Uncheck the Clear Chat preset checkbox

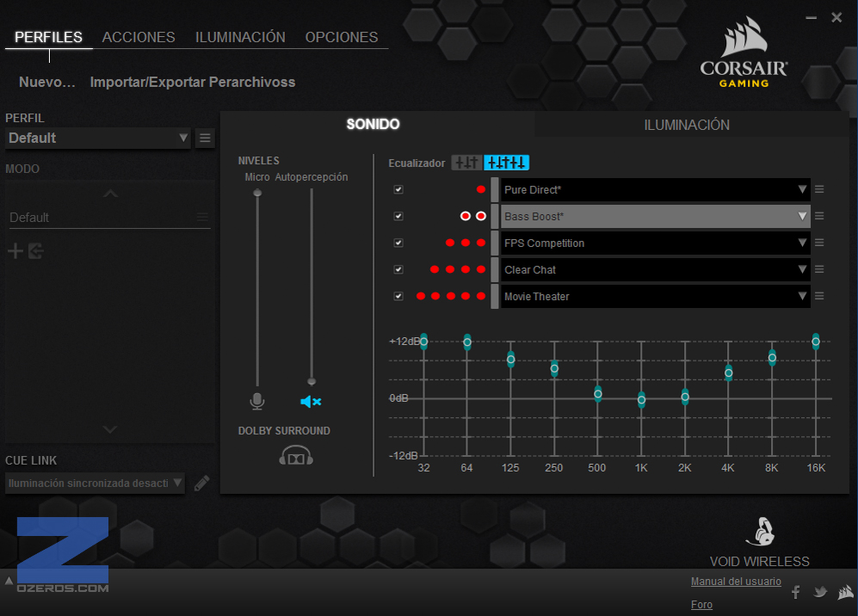398,269
